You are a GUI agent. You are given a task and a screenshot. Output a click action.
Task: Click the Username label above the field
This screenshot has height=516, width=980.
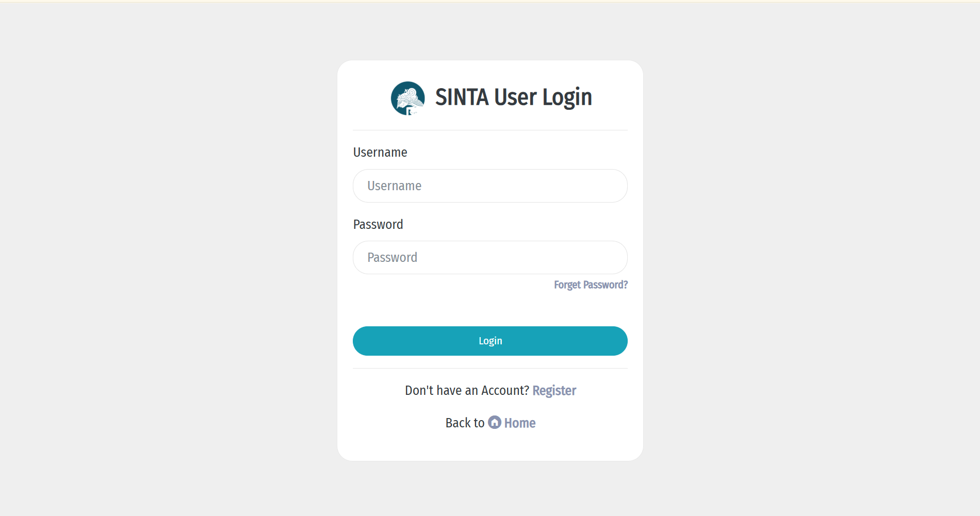(380, 153)
